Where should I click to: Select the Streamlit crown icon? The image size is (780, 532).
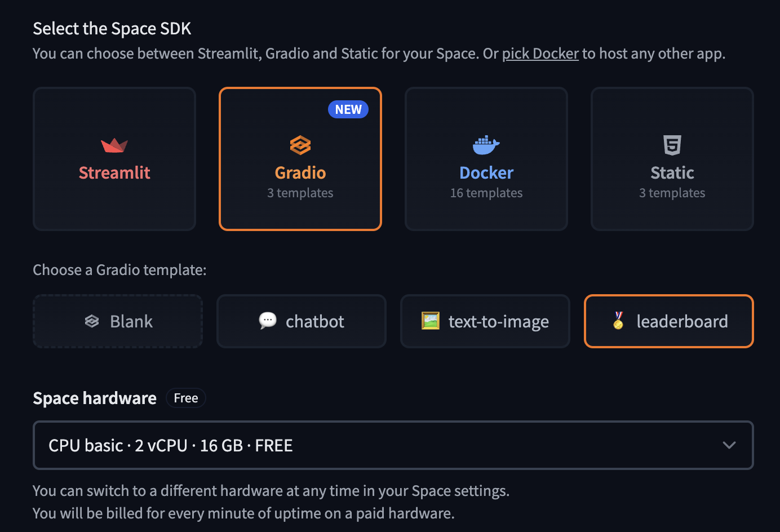[x=114, y=145]
